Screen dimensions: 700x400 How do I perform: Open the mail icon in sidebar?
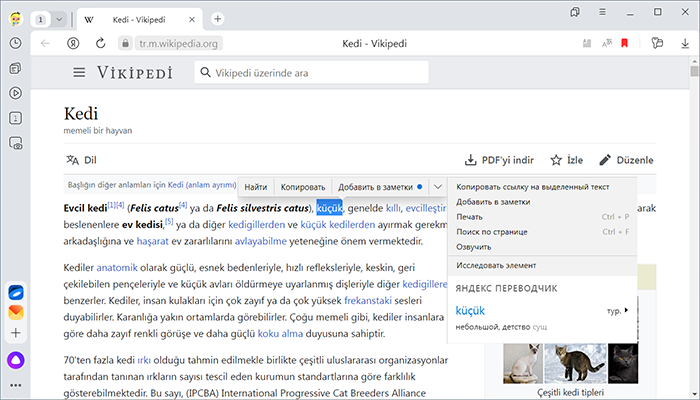coord(16,313)
